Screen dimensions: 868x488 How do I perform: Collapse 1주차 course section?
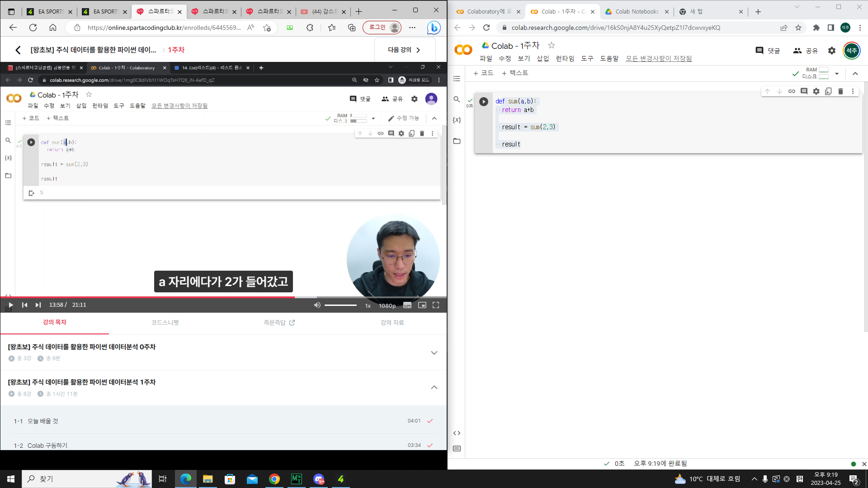coord(434,387)
